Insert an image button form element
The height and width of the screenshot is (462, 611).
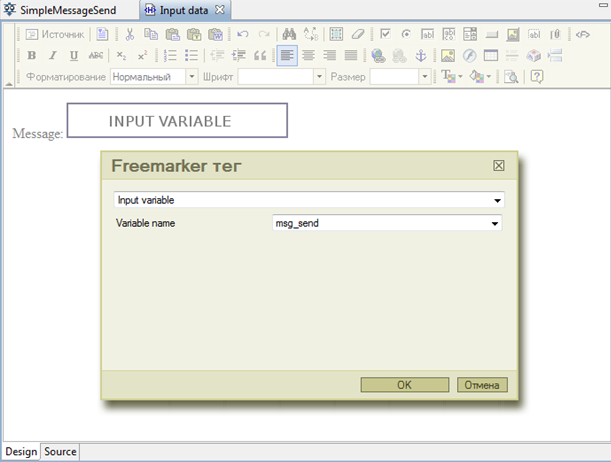pyautogui.click(x=513, y=34)
